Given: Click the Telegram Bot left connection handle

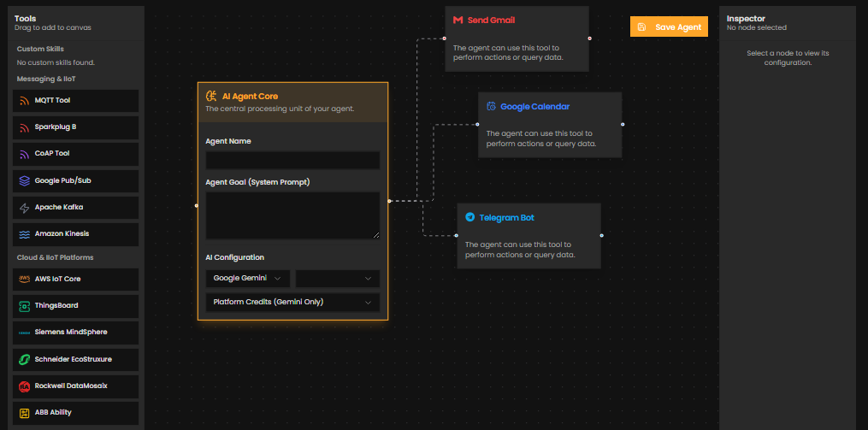Looking at the screenshot, I should point(457,235).
